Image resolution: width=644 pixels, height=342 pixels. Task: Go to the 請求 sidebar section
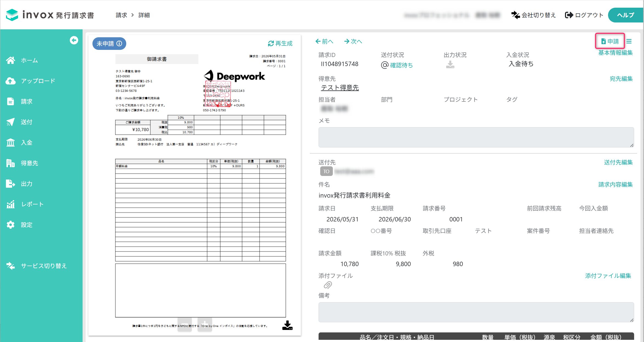19,101
